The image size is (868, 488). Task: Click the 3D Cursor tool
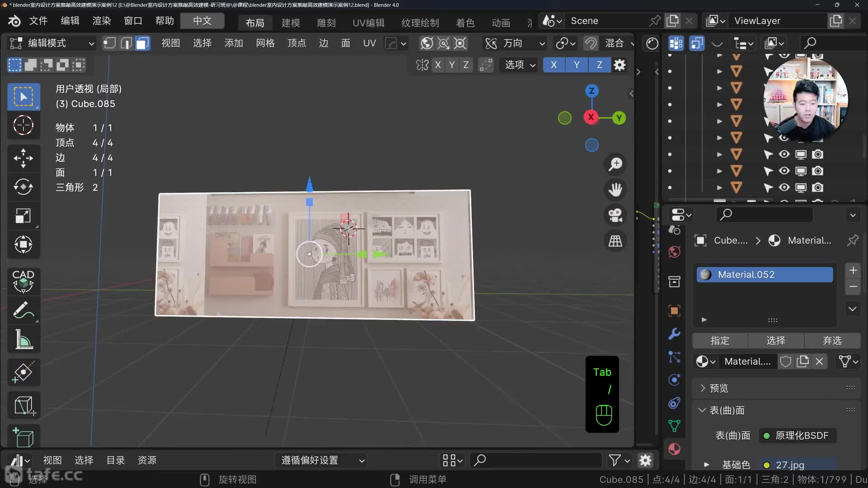coord(23,125)
